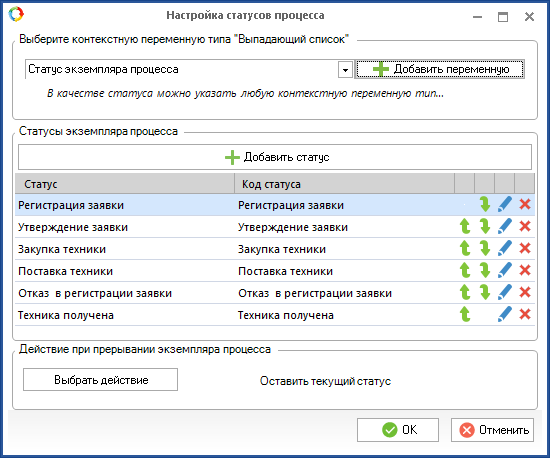Click "Добавить переменную" button
Screen dimensions: 550x458
[440, 69]
